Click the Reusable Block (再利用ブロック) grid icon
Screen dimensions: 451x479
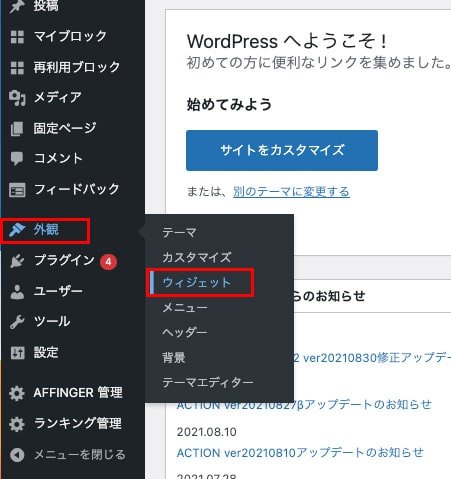tap(17, 68)
